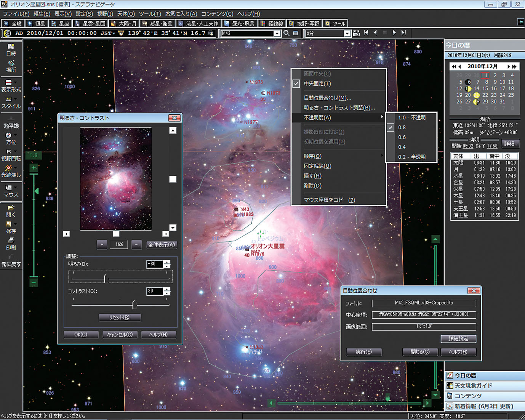Click the 開く open file icon
Viewport: 525px width, 420px height.
(x=10, y=208)
